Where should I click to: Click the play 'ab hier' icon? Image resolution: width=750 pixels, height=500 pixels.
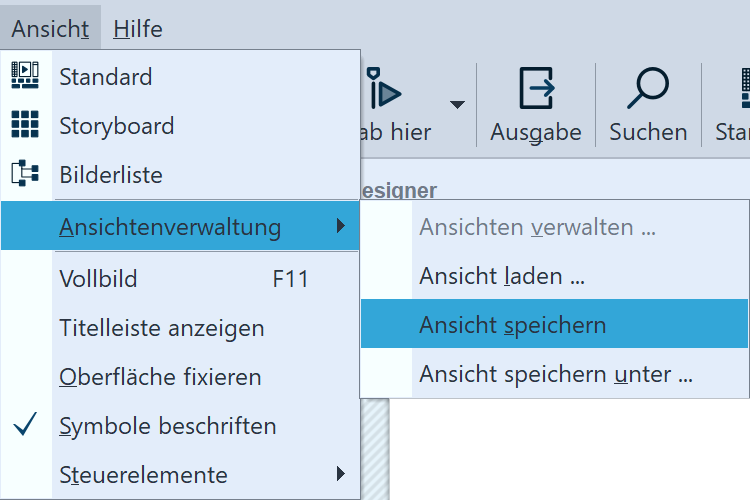(x=385, y=91)
